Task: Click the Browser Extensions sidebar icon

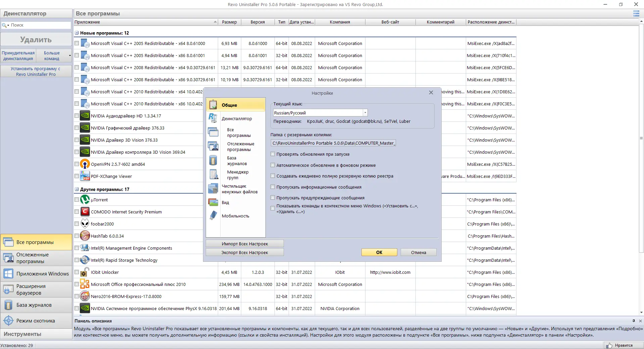Action: [x=8, y=289]
